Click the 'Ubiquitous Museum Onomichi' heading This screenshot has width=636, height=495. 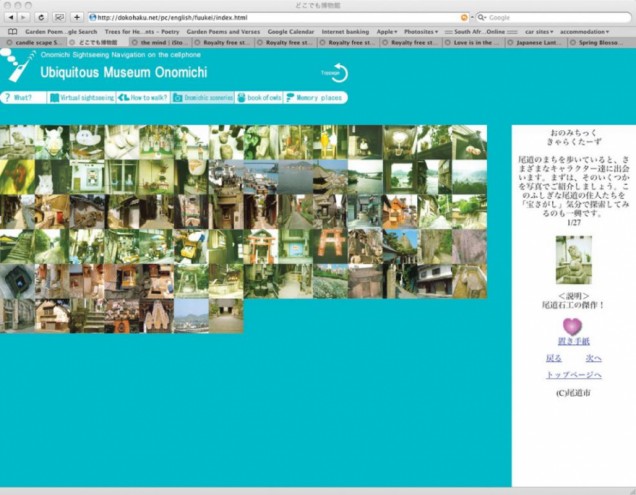[x=124, y=73]
